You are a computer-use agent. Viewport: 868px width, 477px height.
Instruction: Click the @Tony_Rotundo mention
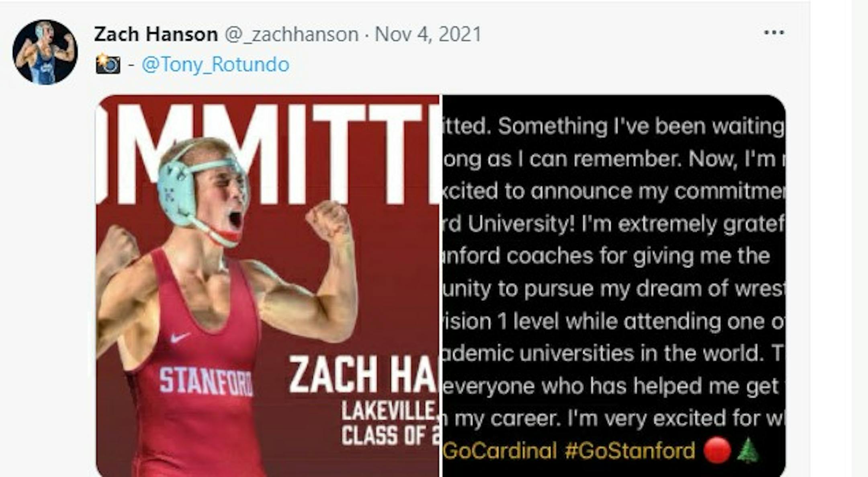[215, 64]
